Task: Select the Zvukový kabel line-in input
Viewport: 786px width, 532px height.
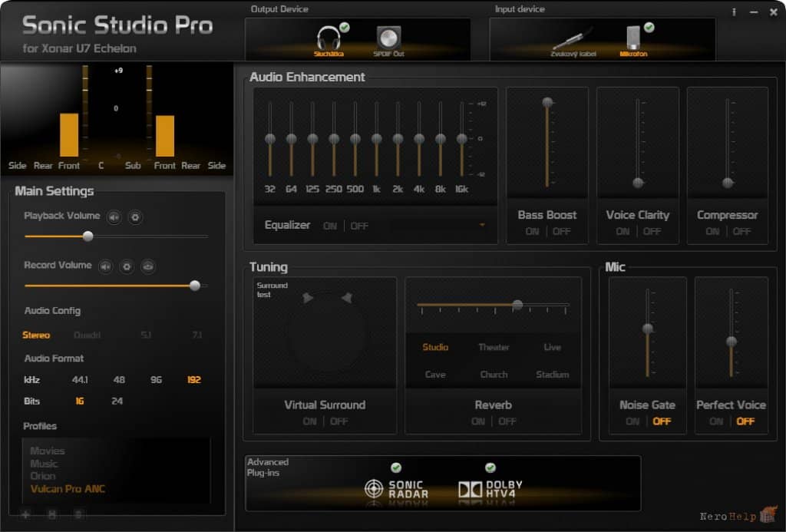Action: [x=573, y=43]
